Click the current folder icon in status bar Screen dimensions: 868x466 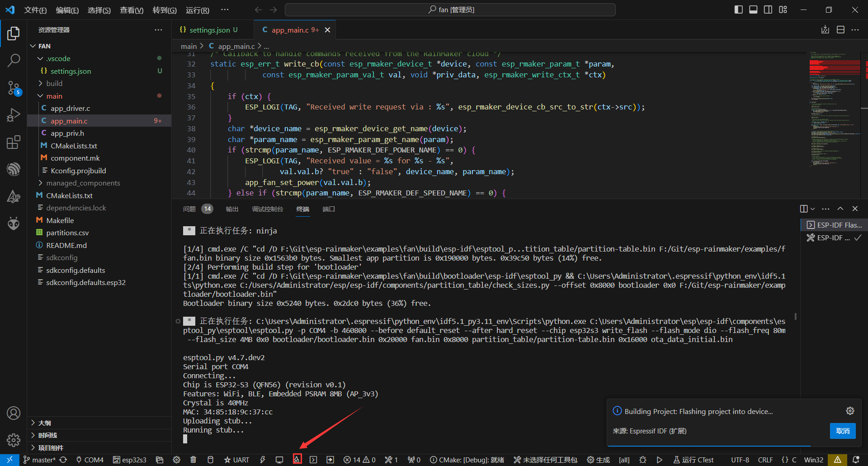[159, 460]
